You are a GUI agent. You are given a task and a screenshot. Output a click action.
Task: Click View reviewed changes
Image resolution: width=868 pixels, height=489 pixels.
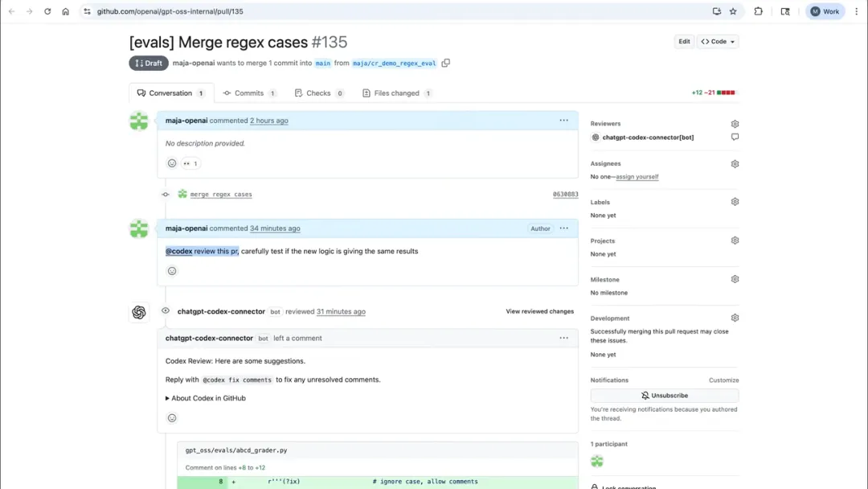tap(540, 311)
